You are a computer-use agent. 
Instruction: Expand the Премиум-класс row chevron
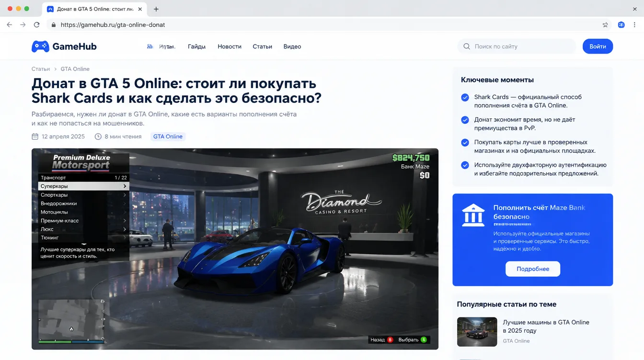click(125, 221)
